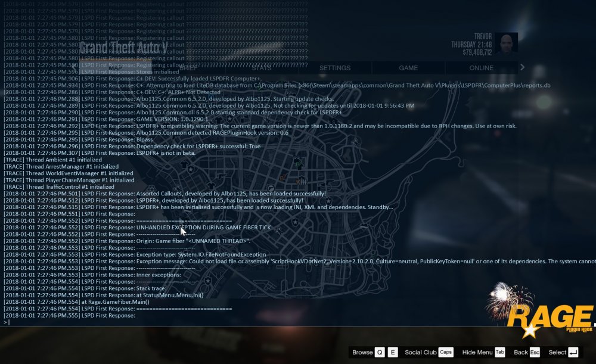Click the circular gun range blip on map
The width and height of the screenshot is (596, 364).
pyautogui.click(x=271, y=188)
